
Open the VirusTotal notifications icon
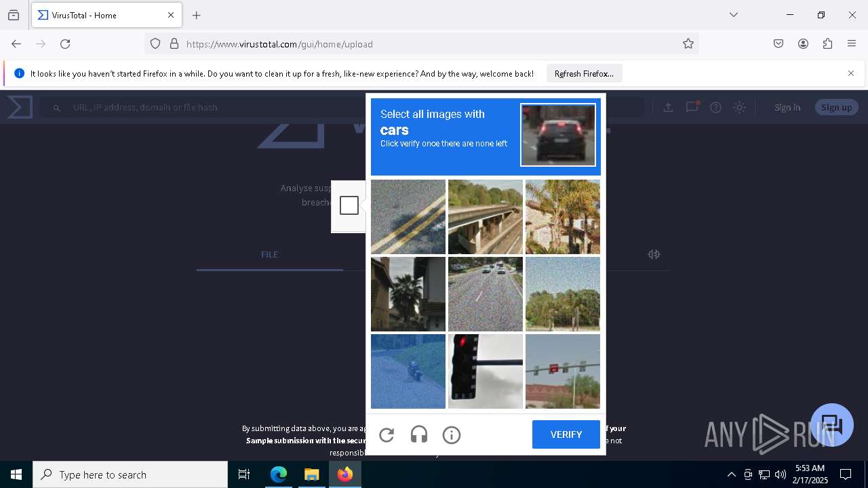click(692, 107)
